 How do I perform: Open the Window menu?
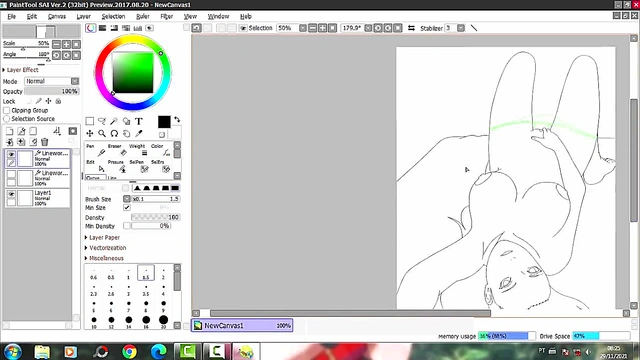pos(218,16)
